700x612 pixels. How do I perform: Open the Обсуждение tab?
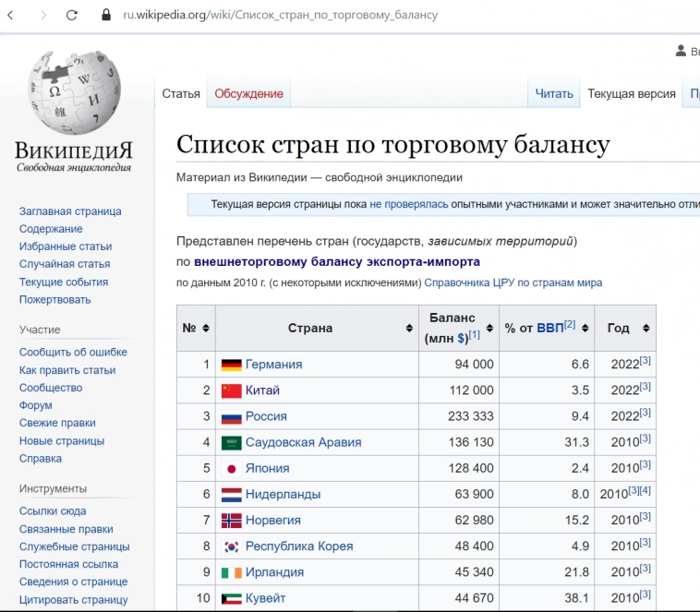(248, 94)
